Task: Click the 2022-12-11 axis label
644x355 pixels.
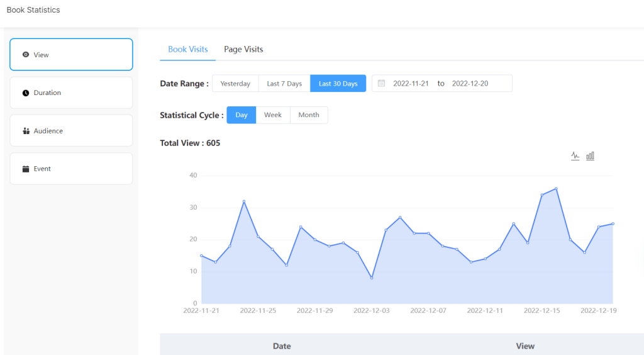Action: (x=485, y=311)
